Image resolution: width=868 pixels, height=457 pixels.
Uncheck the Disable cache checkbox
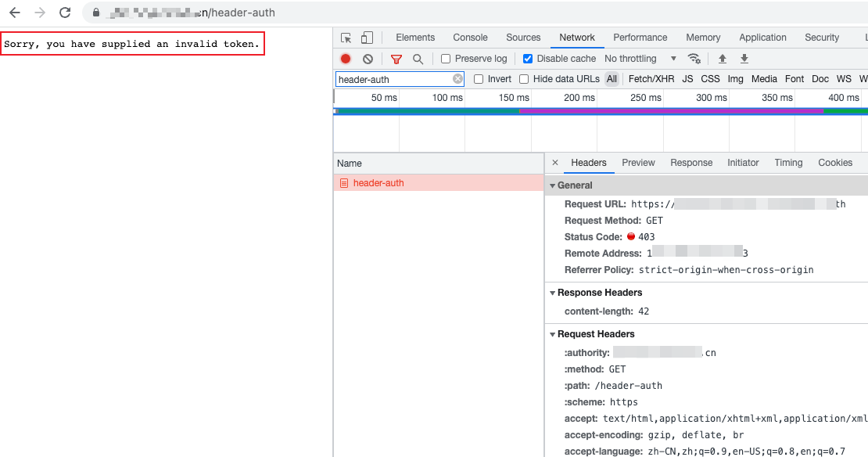[528, 59]
